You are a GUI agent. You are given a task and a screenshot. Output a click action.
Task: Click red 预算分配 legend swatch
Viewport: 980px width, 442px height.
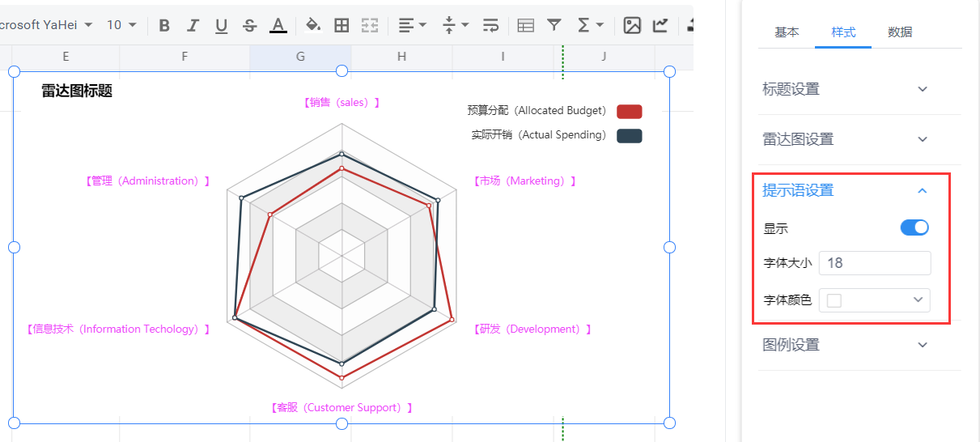[629, 111]
